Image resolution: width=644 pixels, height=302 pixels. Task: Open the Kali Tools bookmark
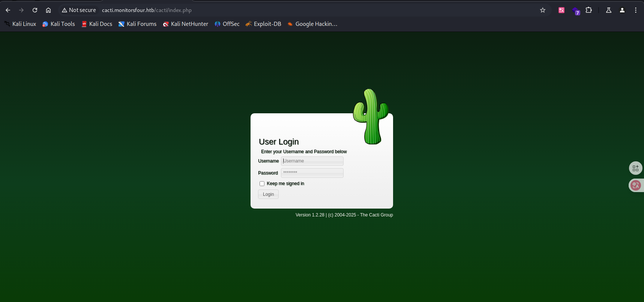tap(59, 24)
